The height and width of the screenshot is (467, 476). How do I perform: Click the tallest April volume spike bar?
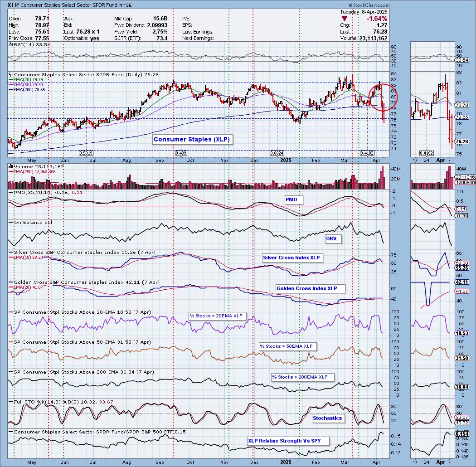[x=383, y=178]
